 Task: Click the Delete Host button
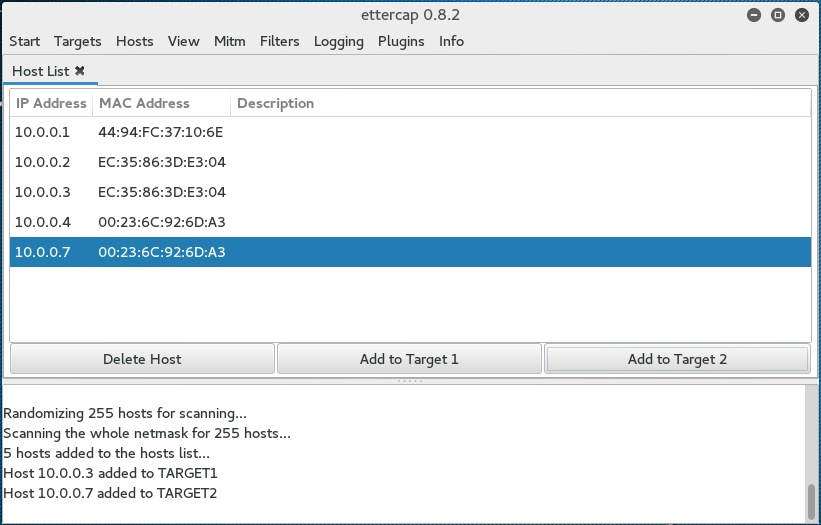(x=142, y=359)
